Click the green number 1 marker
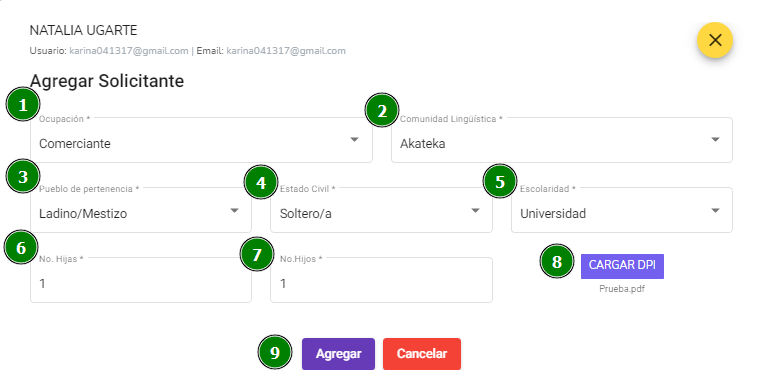The width and height of the screenshot is (758, 389). pos(23,104)
